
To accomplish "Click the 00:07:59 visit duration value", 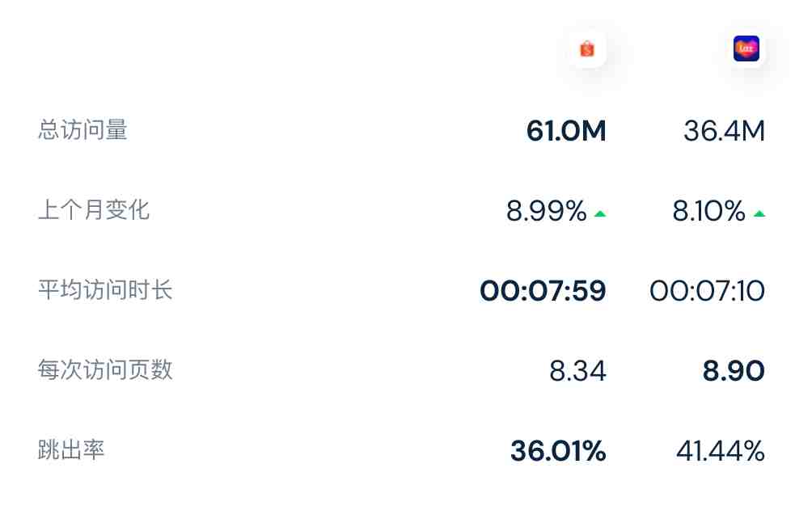I will (543, 291).
